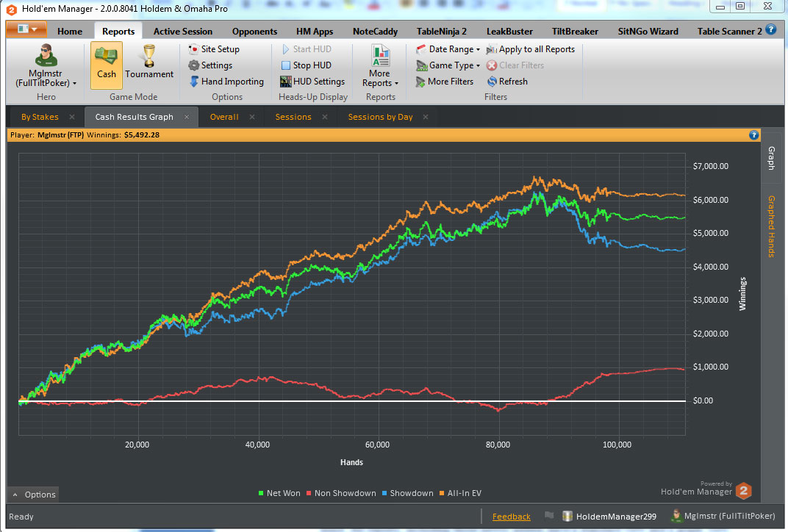Image resolution: width=788 pixels, height=532 pixels.
Task: Switch to the Overall report tab
Action: pyautogui.click(x=224, y=117)
